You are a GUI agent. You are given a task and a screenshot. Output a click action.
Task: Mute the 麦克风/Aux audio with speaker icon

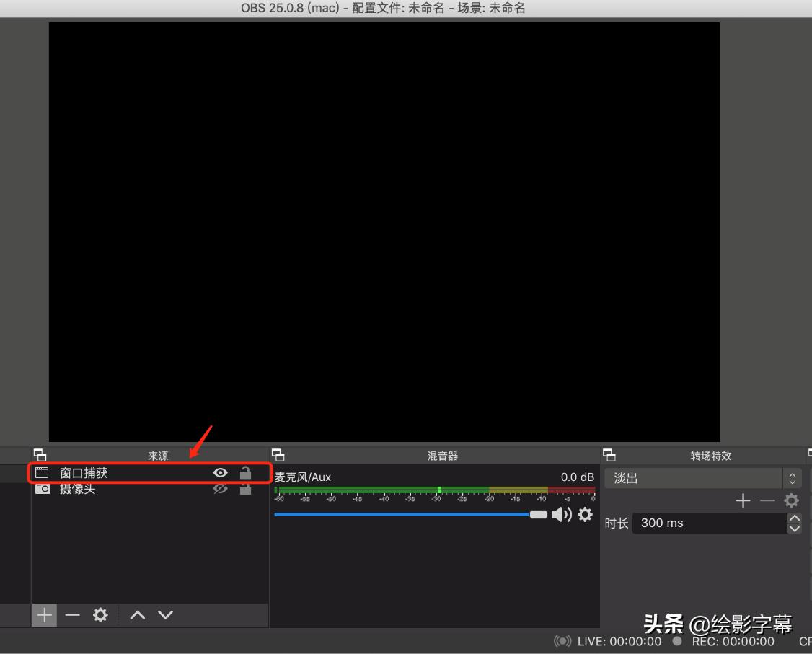(x=562, y=514)
